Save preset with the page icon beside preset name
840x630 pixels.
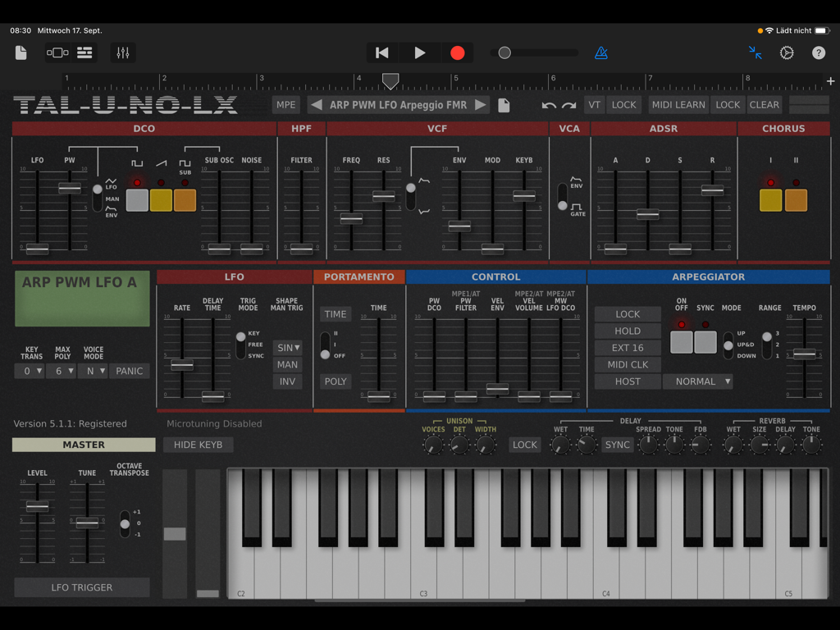pyautogui.click(x=503, y=105)
